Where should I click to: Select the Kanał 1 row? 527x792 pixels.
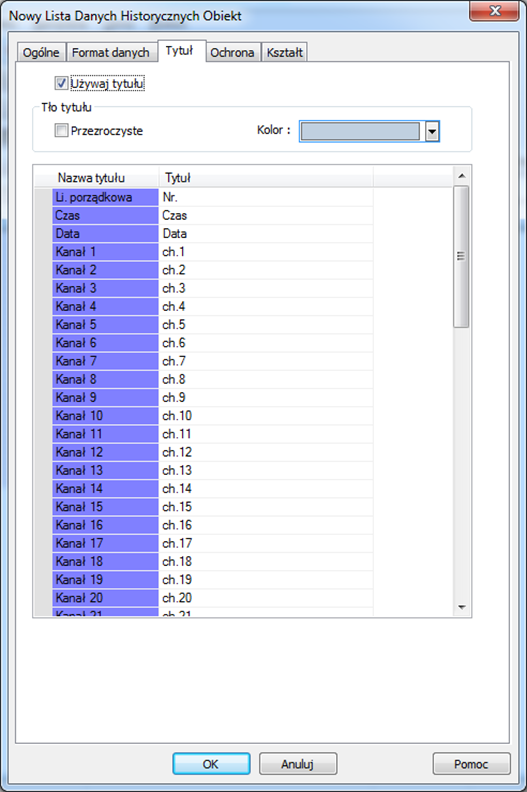tap(105, 252)
